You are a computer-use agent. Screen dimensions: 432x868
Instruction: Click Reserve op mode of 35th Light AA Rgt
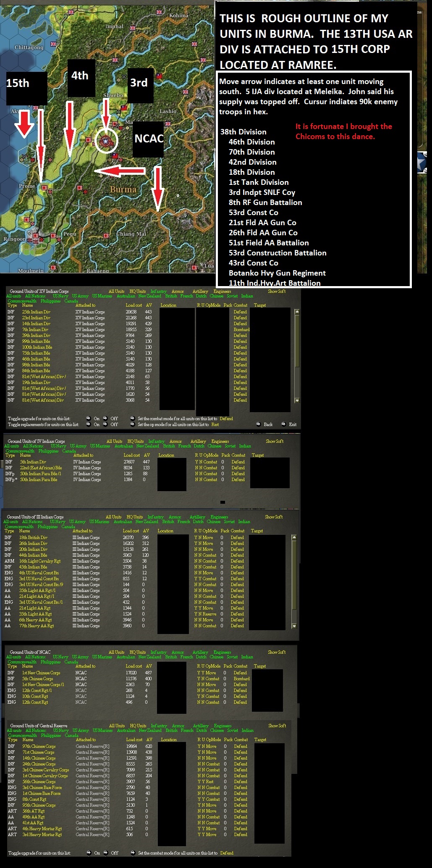(x=209, y=614)
